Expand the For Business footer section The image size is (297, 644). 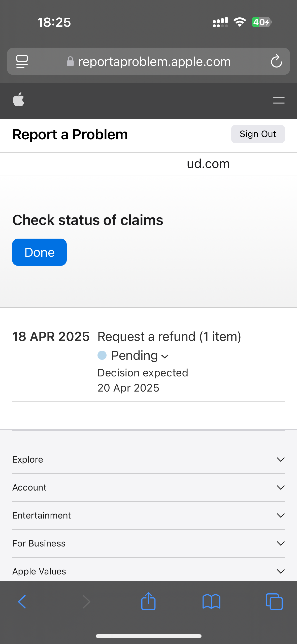(148, 543)
